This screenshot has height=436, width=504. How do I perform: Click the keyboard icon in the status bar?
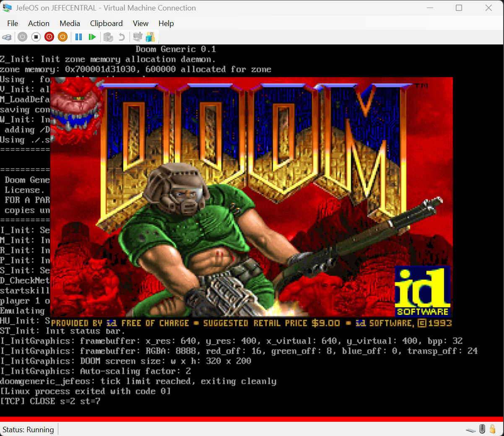[471, 430]
